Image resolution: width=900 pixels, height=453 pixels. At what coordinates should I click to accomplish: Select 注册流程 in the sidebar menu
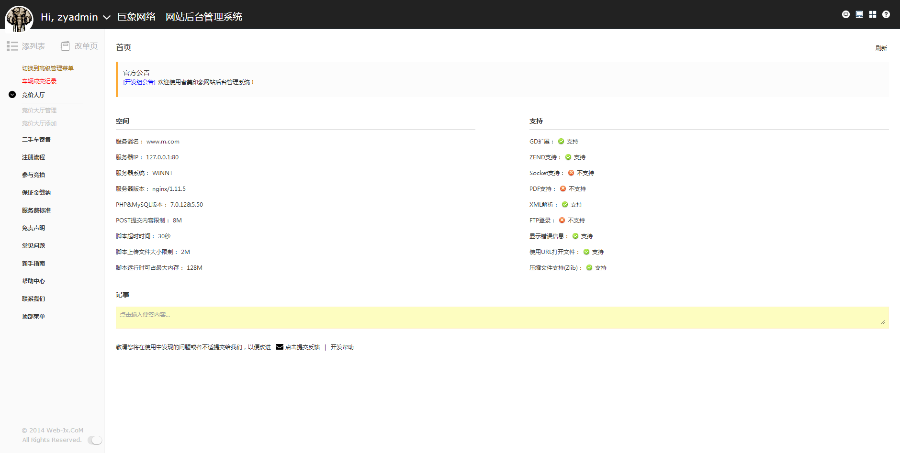[33, 157]
